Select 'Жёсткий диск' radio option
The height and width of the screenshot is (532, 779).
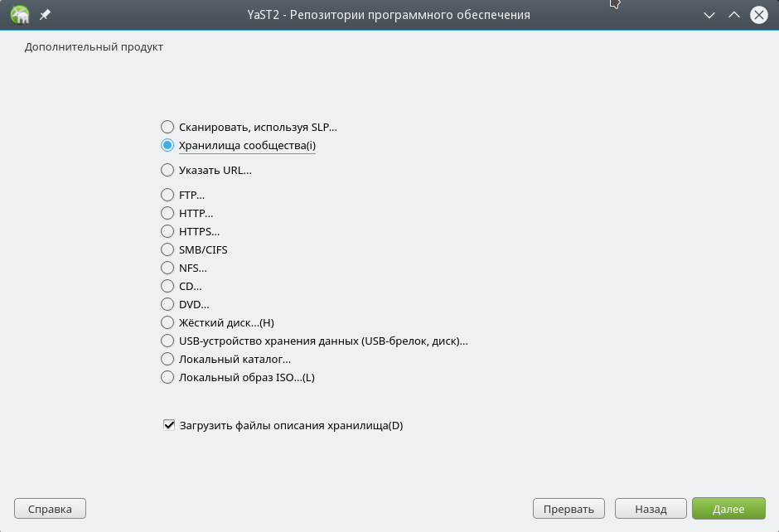[x=167, y=322]
